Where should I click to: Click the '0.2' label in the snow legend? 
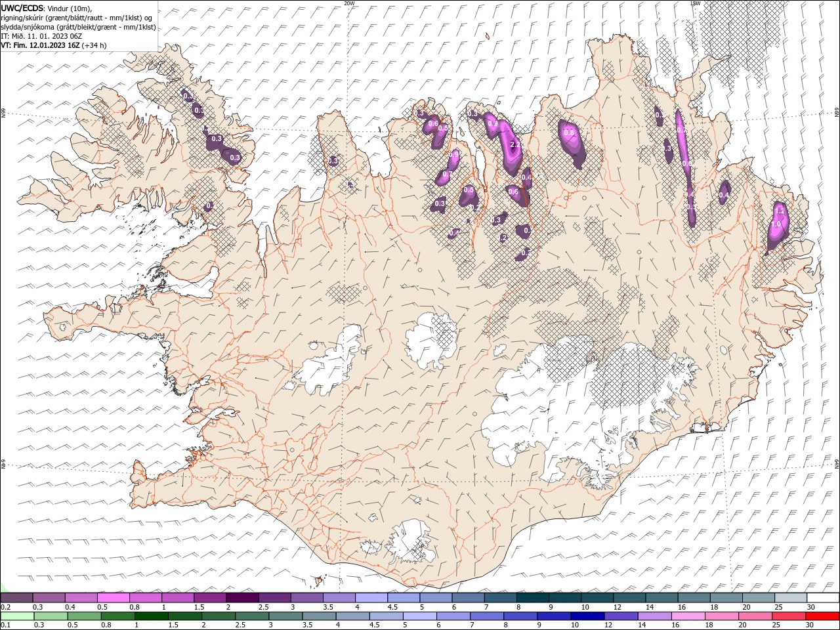pyautogui.click(x=5, y=606)
